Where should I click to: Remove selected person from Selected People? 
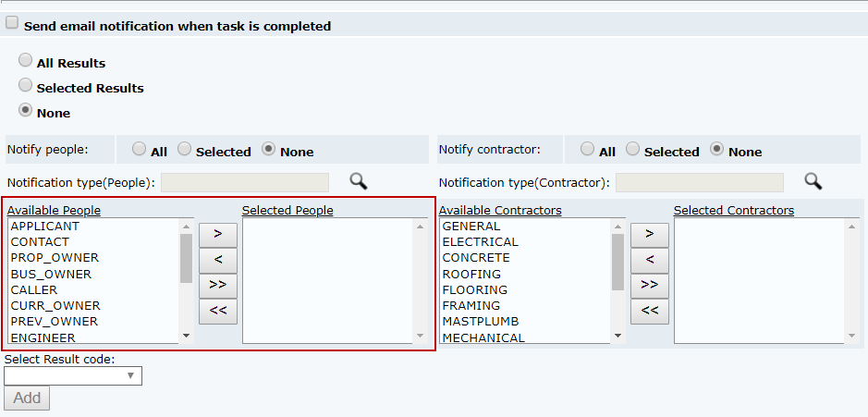click(x=218, y=260)
